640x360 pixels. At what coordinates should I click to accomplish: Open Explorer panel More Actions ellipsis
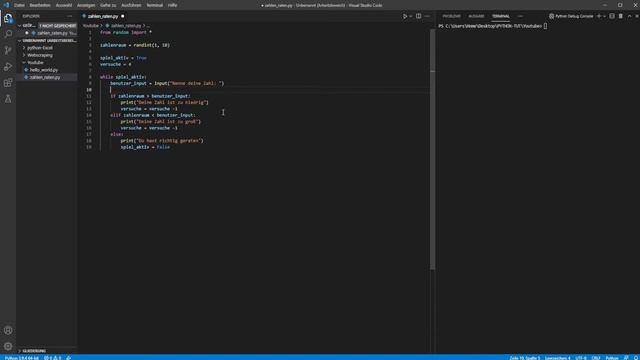pyautogui.click(x=70, y=16)
